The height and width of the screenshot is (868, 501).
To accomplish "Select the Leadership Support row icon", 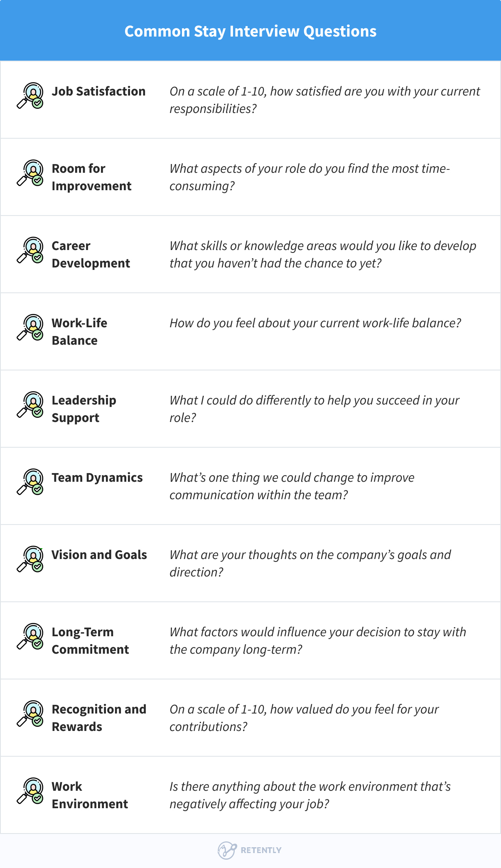I will 30,405.
